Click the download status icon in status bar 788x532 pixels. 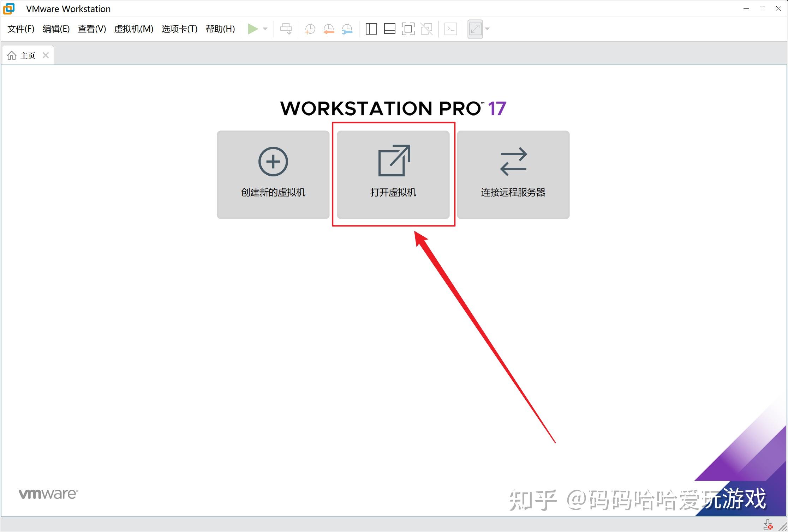tap(769, 524)
